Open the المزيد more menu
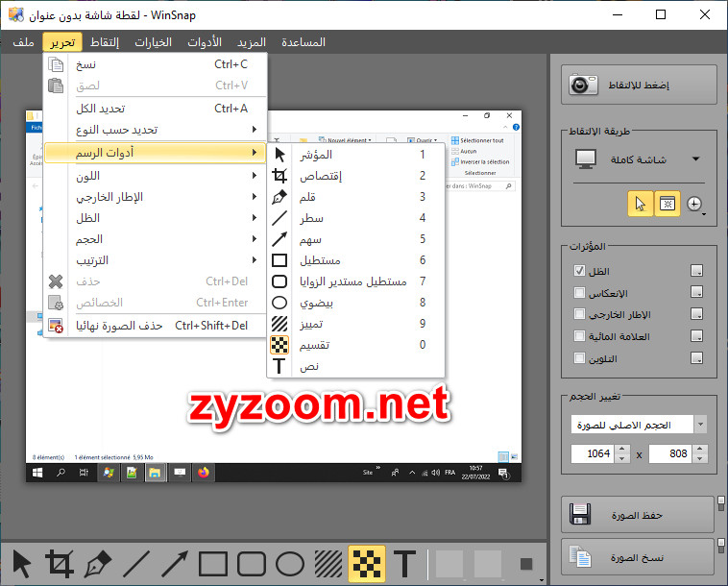This screenshot has width=728, height=586. click(252, 42)
